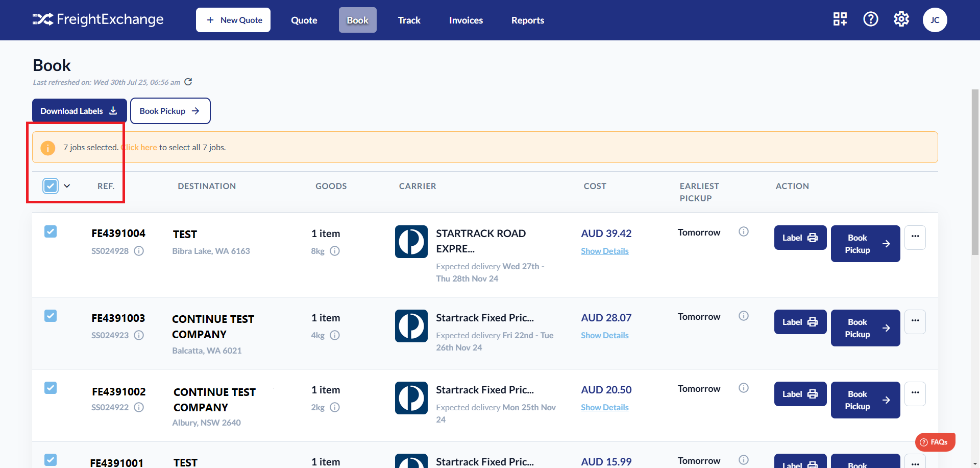Viewport: 980px width, 468px height.
Task: Open the settings gear icon
Action: 901,19
